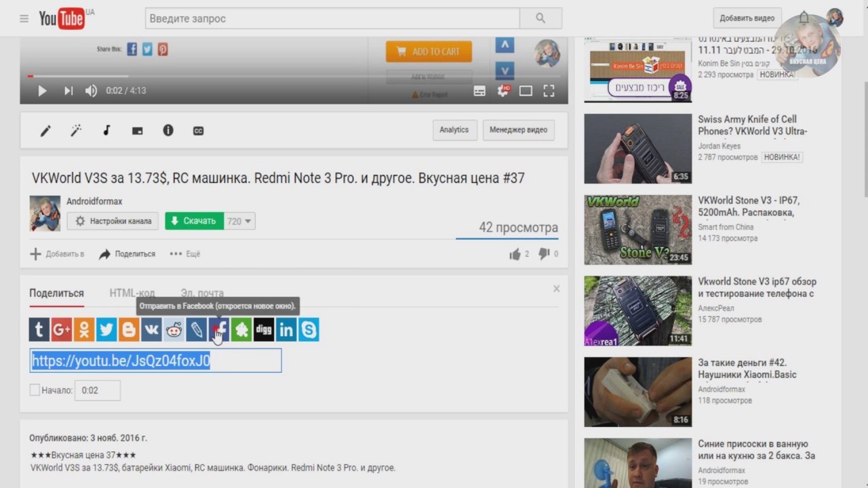Toggle theater mode in the player
The width and height of the screenshot is (868, 488).
pos(526,91)
